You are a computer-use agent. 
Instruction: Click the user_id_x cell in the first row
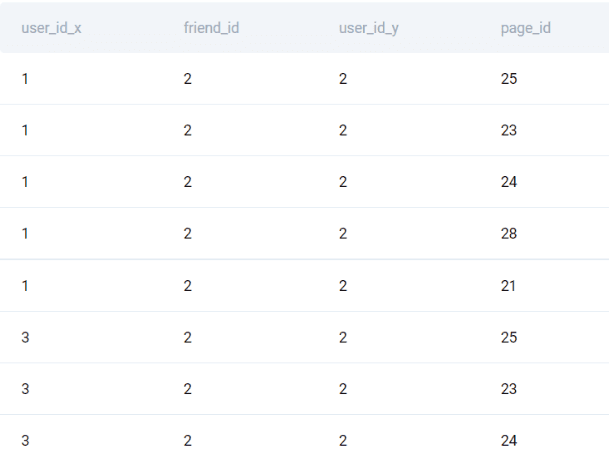point(25,79)
